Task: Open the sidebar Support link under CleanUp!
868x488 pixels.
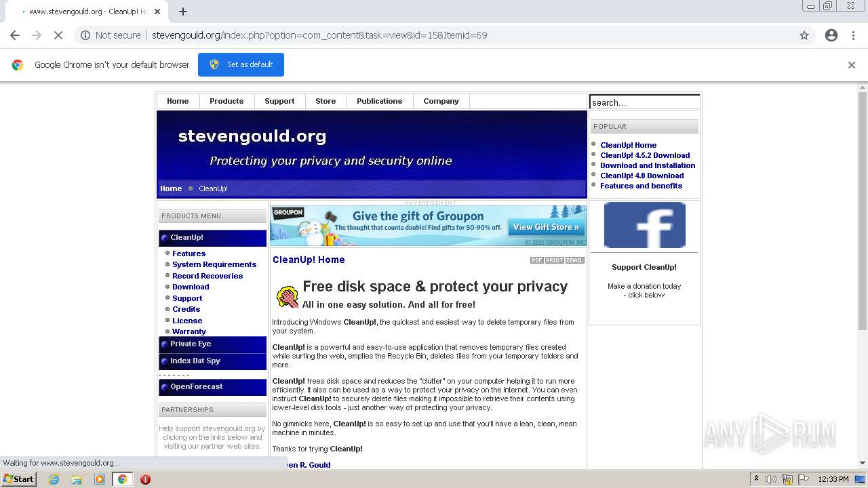Action: (x=187, y=298)
